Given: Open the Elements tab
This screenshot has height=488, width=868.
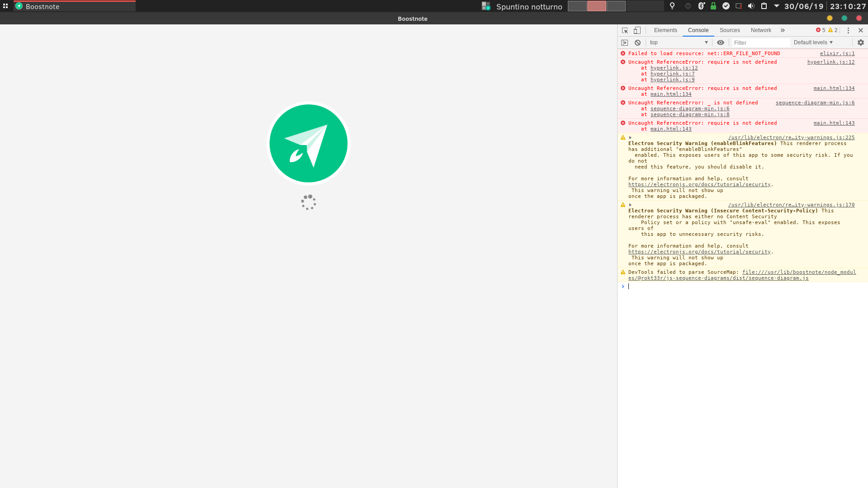Looking at the screenshot, I should (x=665, y=30).
